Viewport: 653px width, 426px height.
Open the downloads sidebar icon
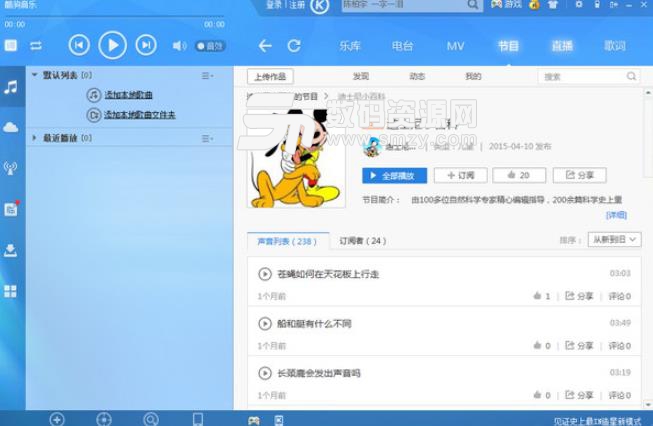pyautogui.click(x=11, y=250)
